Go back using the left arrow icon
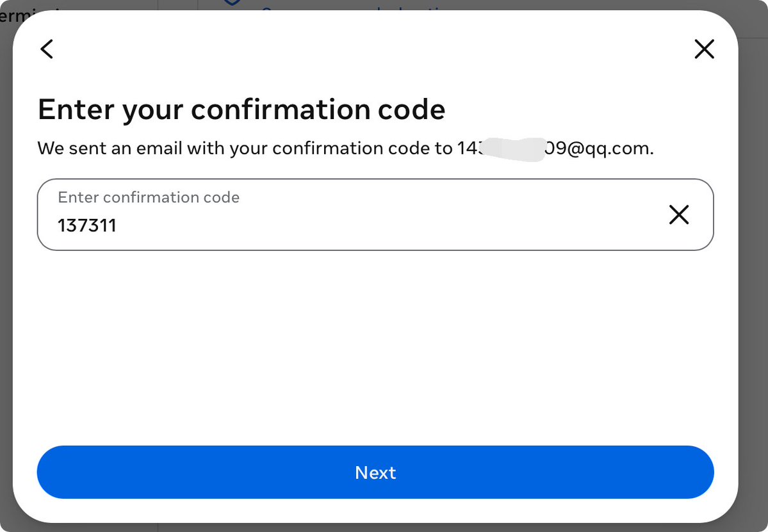The image size is (768, 532). coord(47,49)
